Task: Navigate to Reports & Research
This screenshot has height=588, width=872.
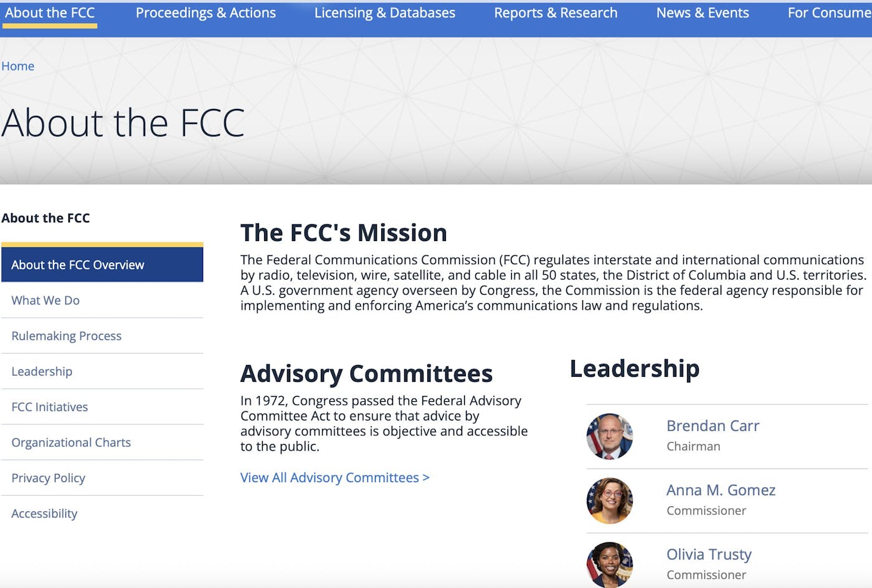Action: click(556, 12)
